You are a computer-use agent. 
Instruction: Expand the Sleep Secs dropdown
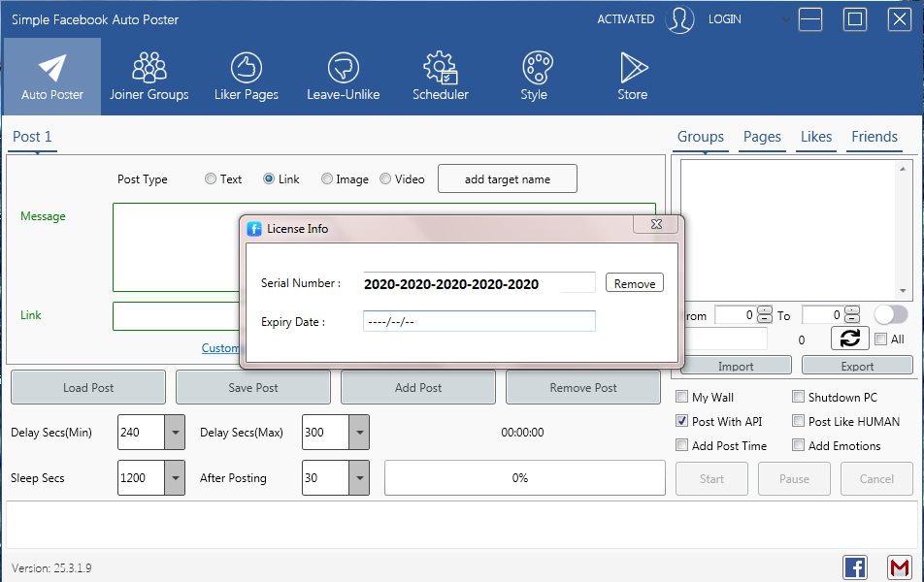click(x=175, y=478)
